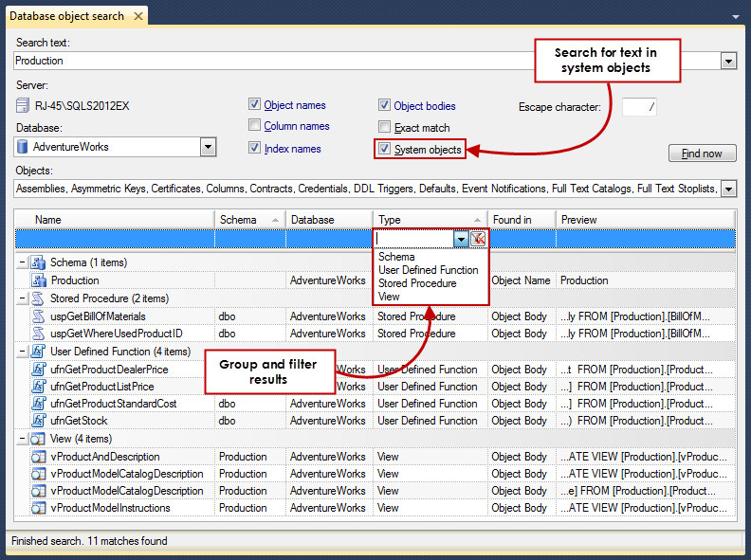751x560 pixels.
Task: Click the ufnGetProductDealerPrice function icon
Action: [38, 370]
